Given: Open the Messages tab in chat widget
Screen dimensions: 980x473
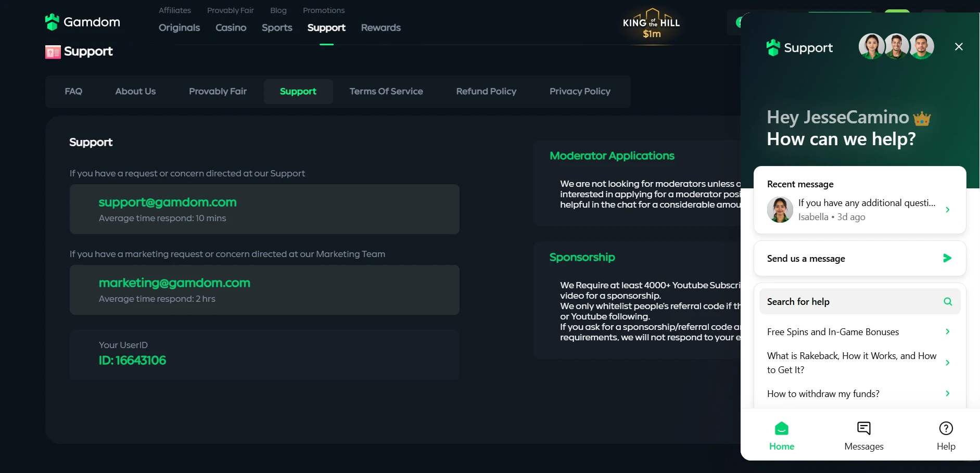Looking at the screenshot, I should 864,436.
